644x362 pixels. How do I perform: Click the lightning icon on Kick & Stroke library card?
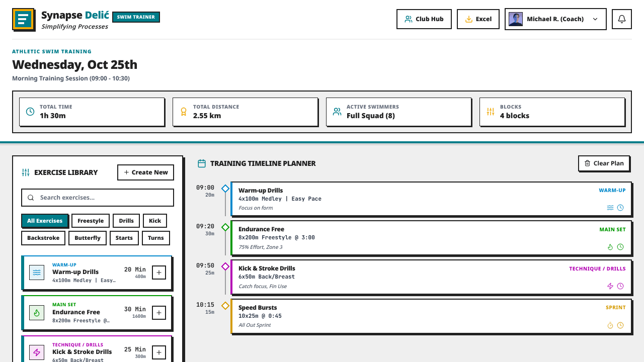point(37,352)
